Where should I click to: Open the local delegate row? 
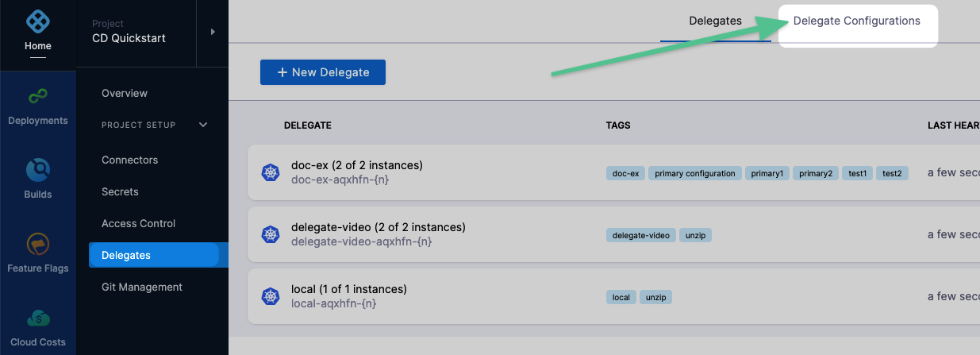pyautogui.click(x=613, y=296)
